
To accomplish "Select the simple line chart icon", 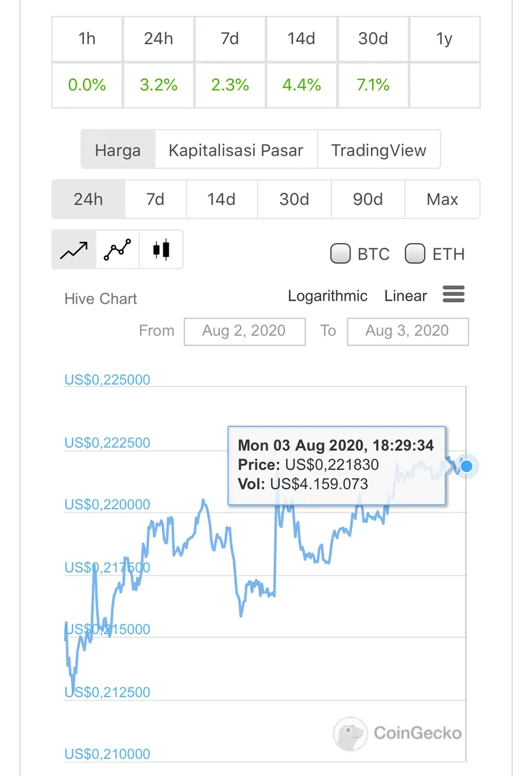I will 74,249.
